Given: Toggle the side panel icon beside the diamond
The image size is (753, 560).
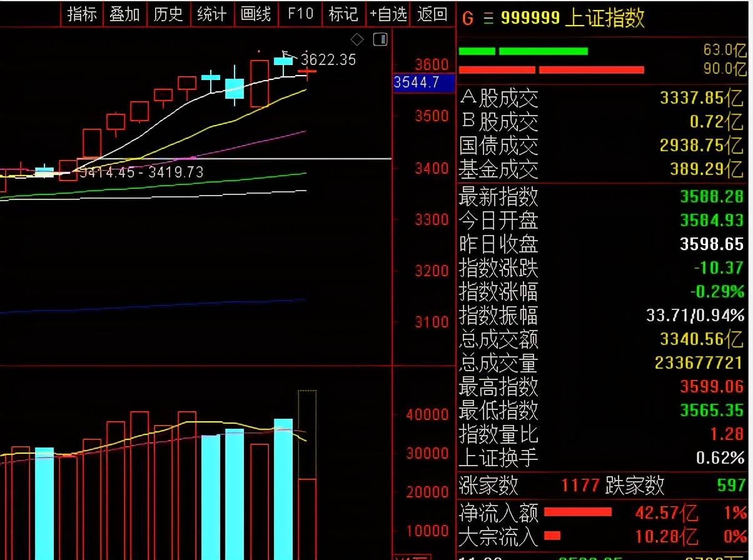Looking at the screenshot, I should pyautogui.click(x=380, y=40).
